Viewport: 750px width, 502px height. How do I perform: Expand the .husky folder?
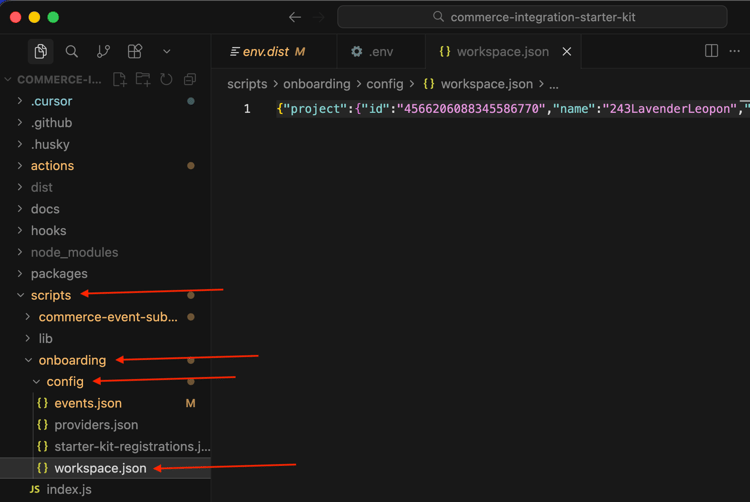(105, 144)
